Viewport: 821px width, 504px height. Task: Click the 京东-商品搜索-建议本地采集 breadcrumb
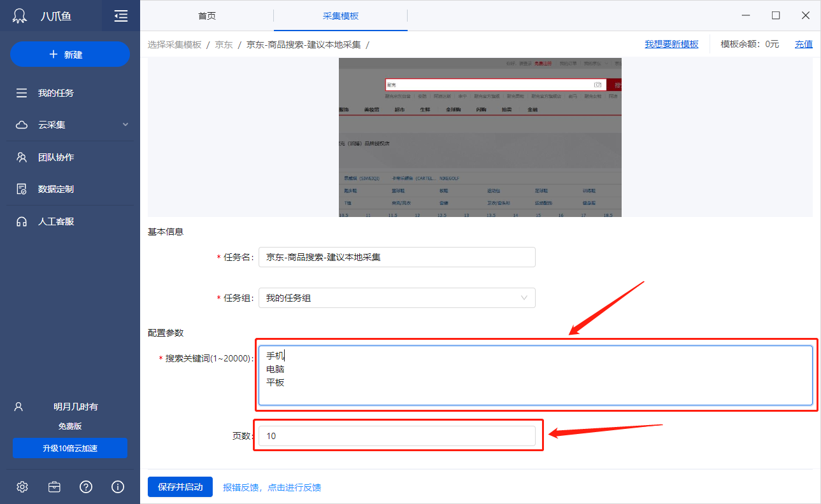[x=303, y=45]
